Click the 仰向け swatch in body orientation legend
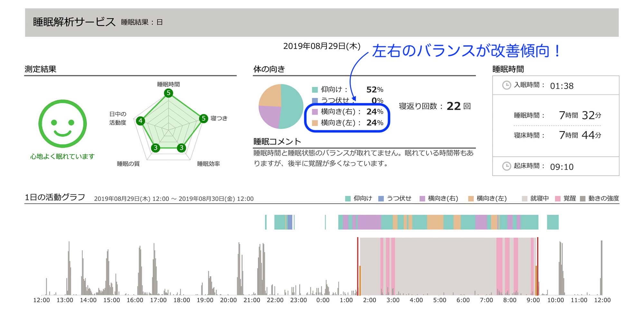 coord(315,90)
